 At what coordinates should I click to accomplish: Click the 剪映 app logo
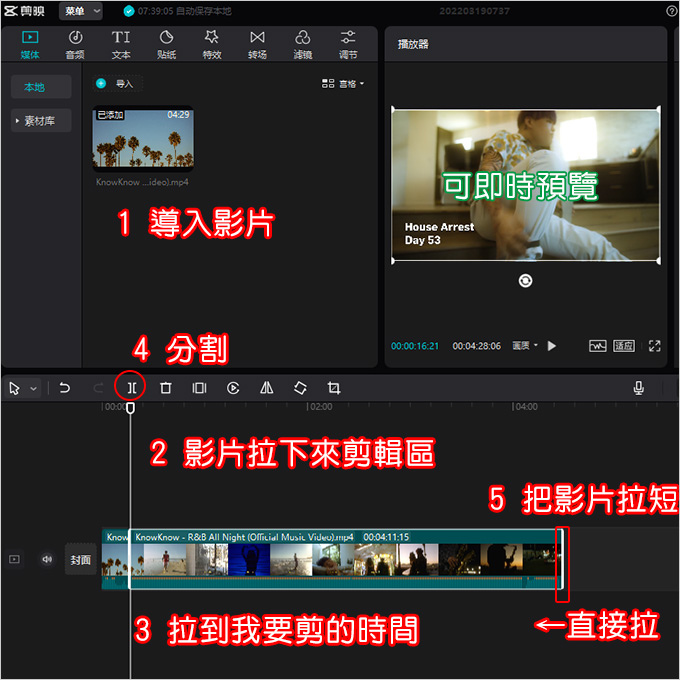pos(24,11)
